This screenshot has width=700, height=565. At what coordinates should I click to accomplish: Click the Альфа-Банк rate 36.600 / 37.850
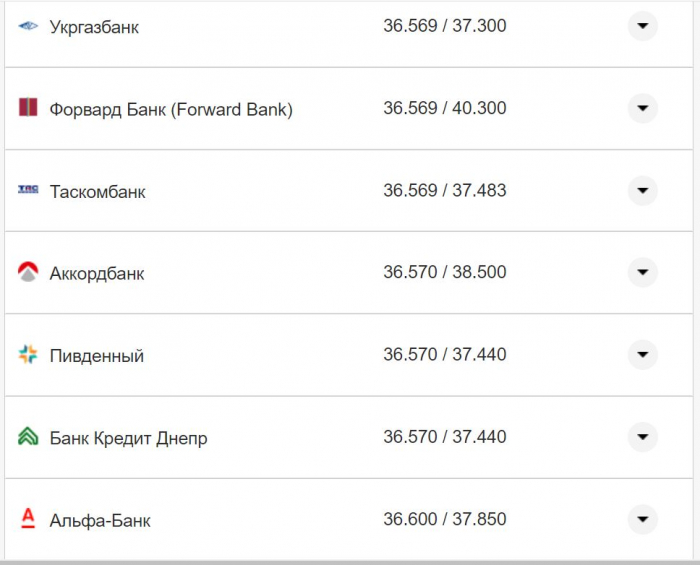tap(445, 519)
